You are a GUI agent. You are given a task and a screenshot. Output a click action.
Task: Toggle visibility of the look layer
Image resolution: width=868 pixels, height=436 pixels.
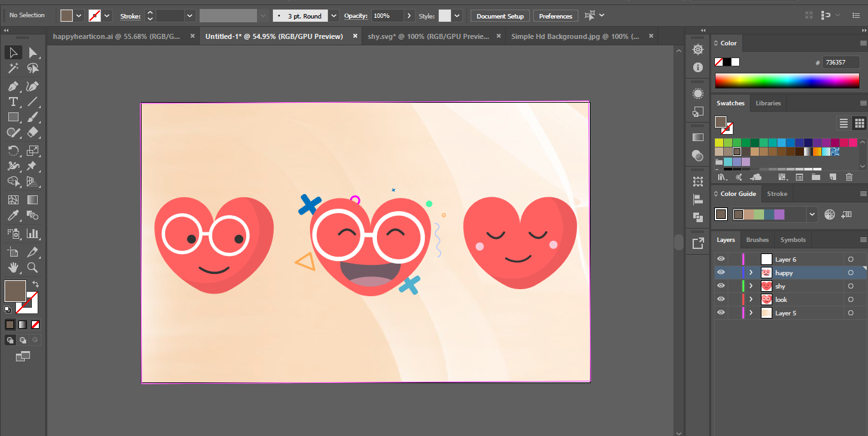click(721, 299)
